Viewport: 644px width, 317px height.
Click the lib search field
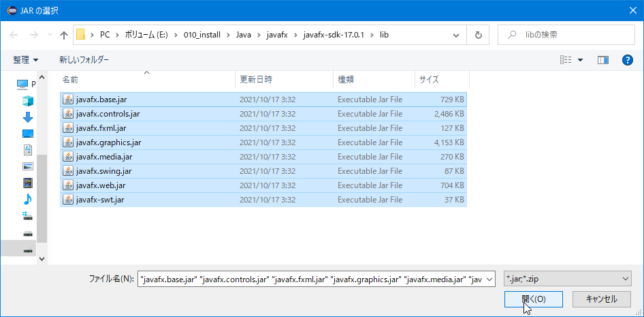point(565,35)
